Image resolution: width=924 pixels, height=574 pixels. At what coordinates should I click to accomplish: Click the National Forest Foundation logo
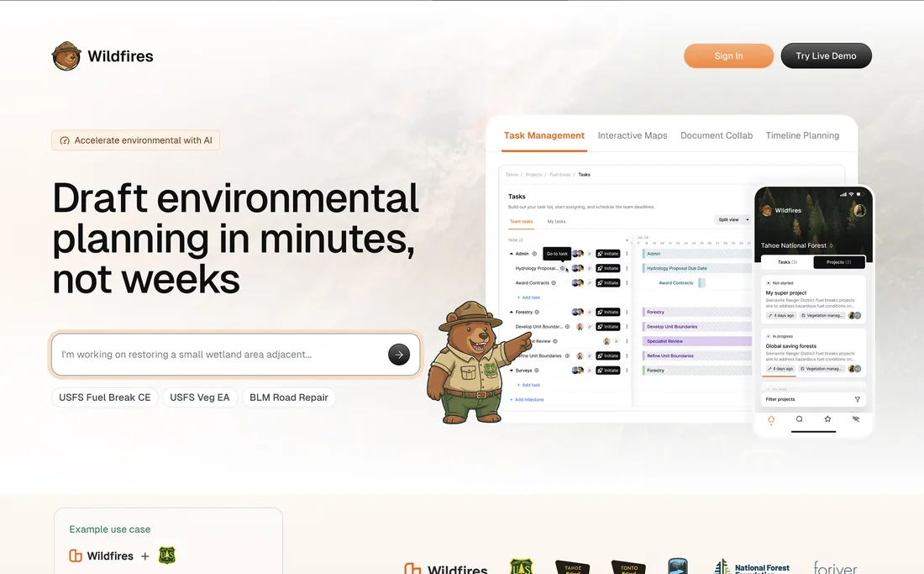coord(751,567)
